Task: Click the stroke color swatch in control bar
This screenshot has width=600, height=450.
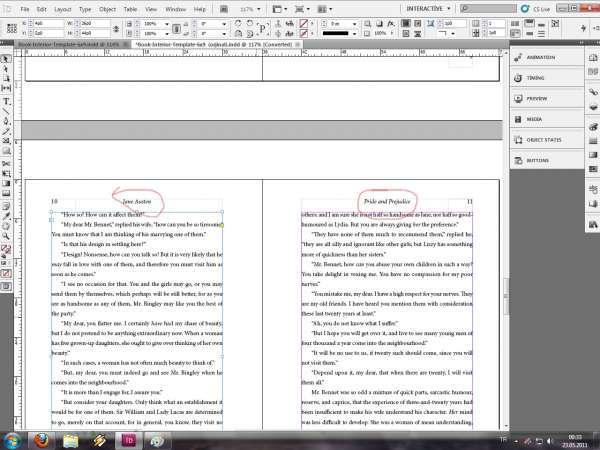Action: [x=304, y=34]
